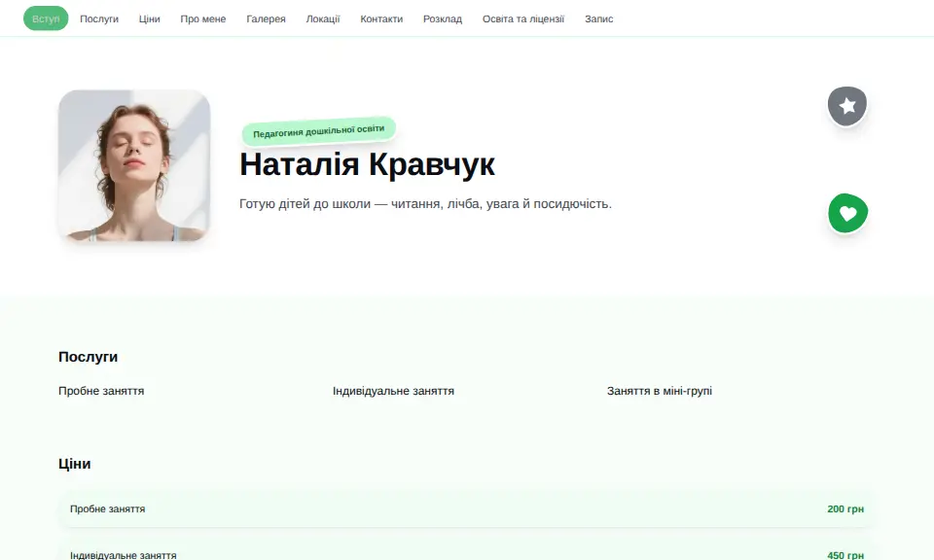View the Розклад section
Image resolution: width=934 pixels, height=560 pixels.
tap(443, 19)
